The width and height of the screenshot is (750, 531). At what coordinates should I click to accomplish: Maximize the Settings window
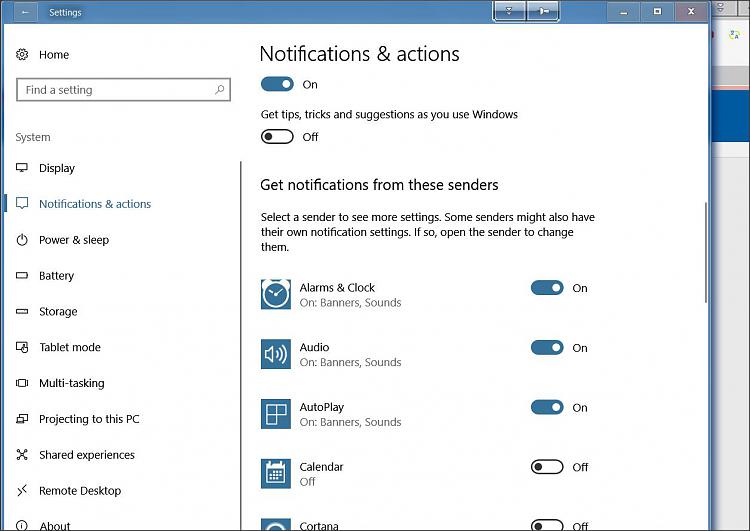coord(658,11)
